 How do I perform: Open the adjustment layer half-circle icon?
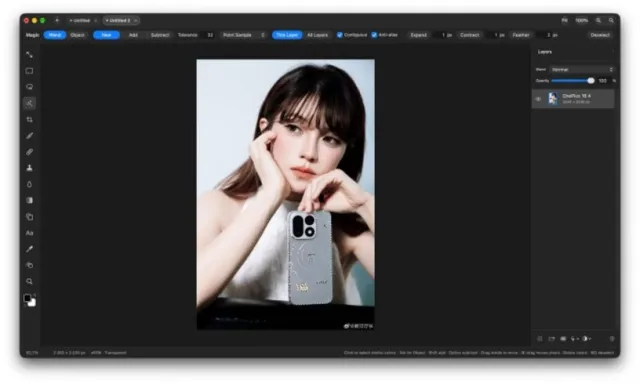587,339
